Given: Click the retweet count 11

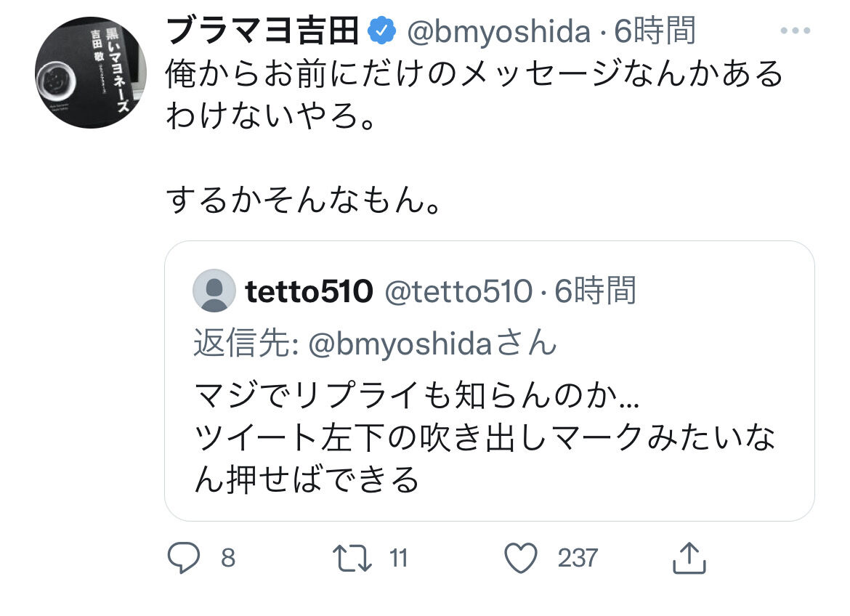Looking at the screenshot, I should point(398,559).
